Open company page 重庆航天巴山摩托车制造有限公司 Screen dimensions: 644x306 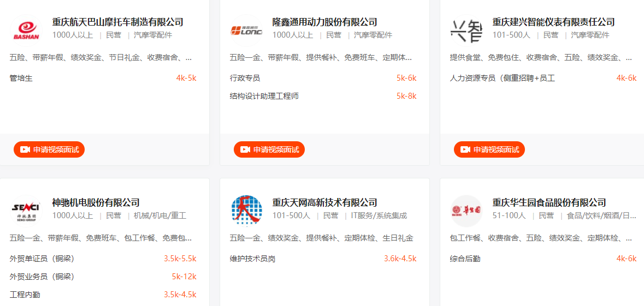117,22
